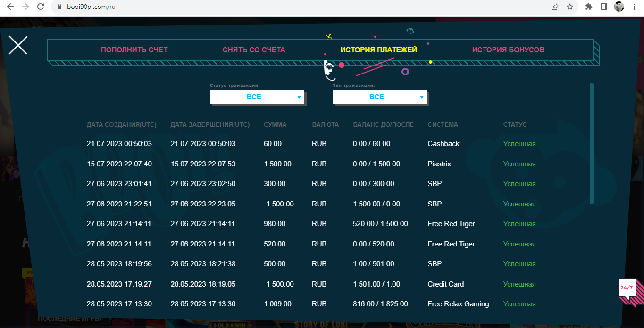Go back in browser history

pos(10,7)
